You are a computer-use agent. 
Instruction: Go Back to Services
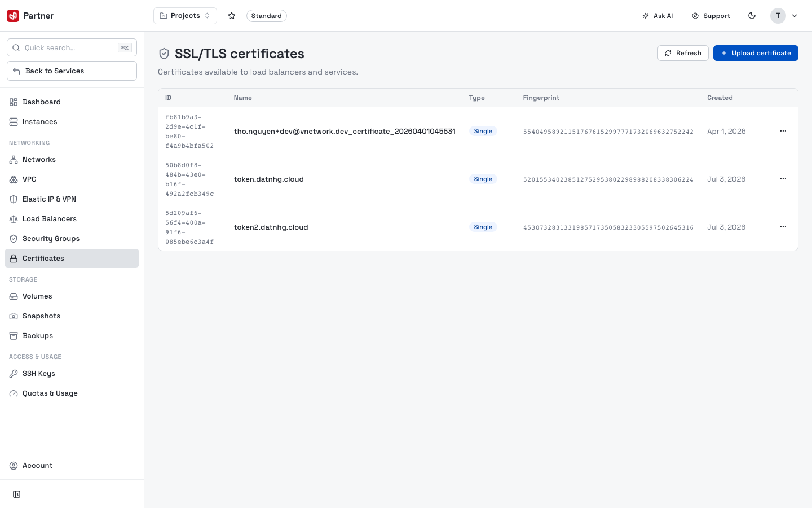click(72, 71)
